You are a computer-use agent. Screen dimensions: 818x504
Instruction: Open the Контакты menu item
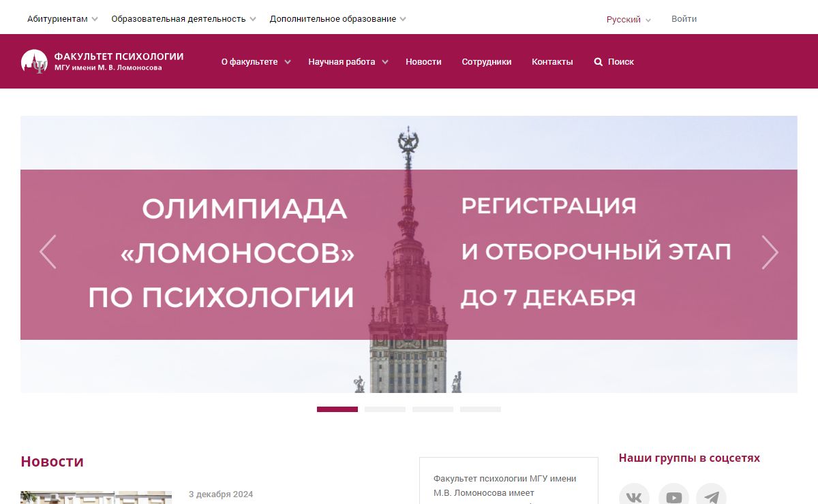pos(552,62)
